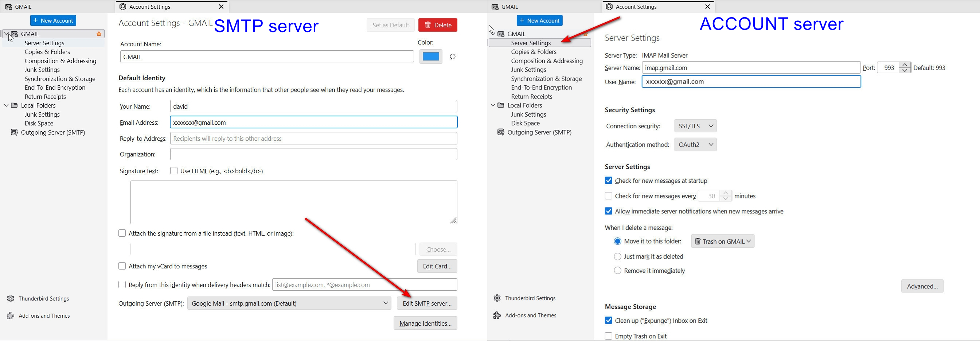Switch to Account Settings tab in left window

(172, 7)
